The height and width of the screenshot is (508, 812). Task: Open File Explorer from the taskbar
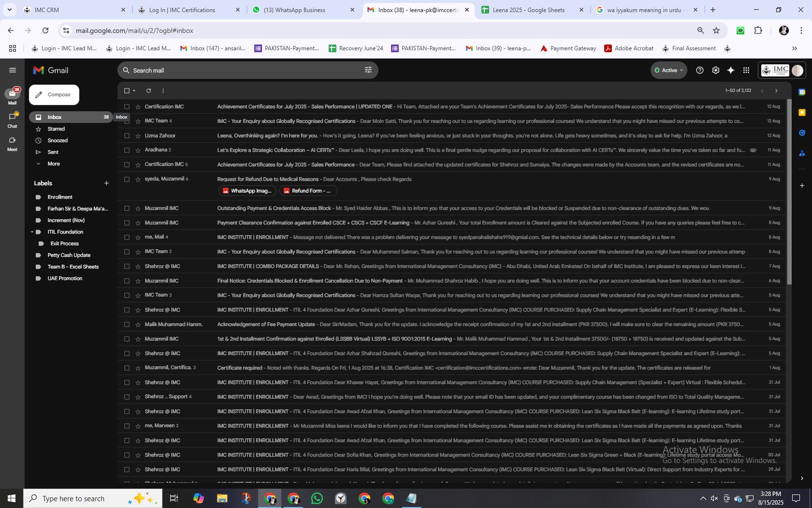point(222,498)
